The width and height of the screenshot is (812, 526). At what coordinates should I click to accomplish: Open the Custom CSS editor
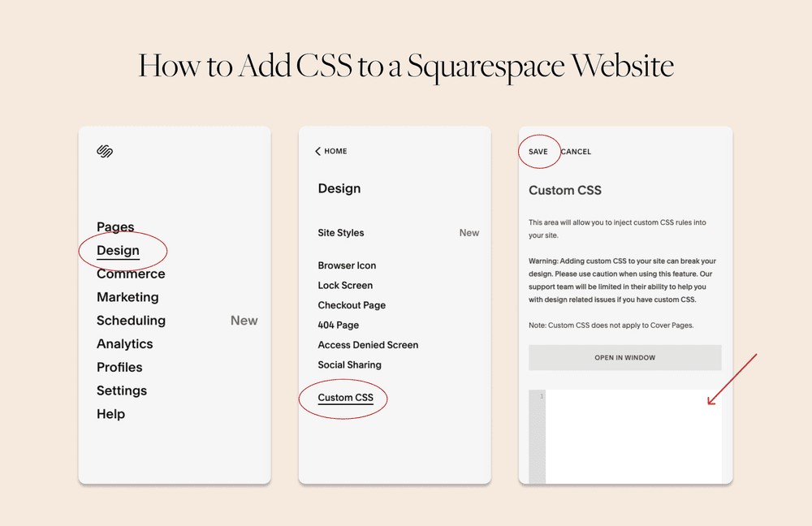(343, 399)
